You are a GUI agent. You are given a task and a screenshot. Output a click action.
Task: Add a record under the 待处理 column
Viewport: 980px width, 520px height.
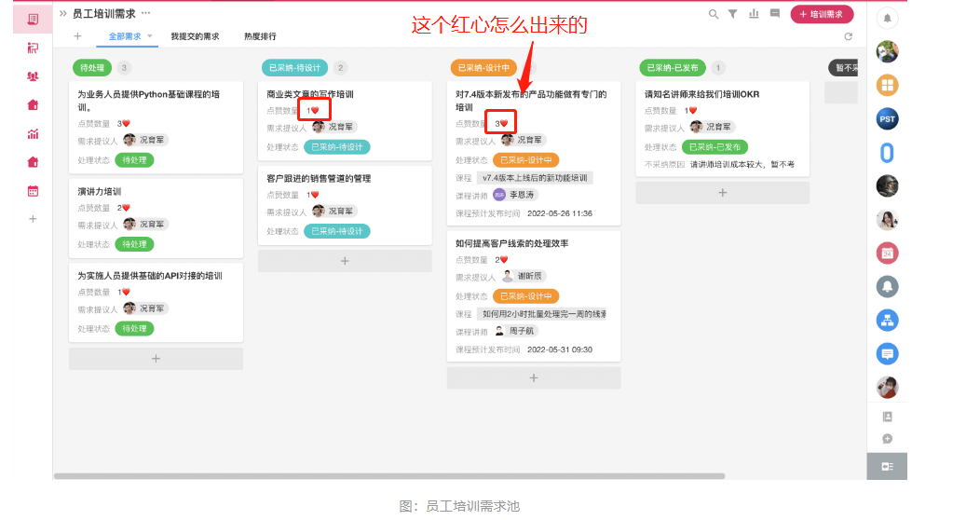coord(156,359)
